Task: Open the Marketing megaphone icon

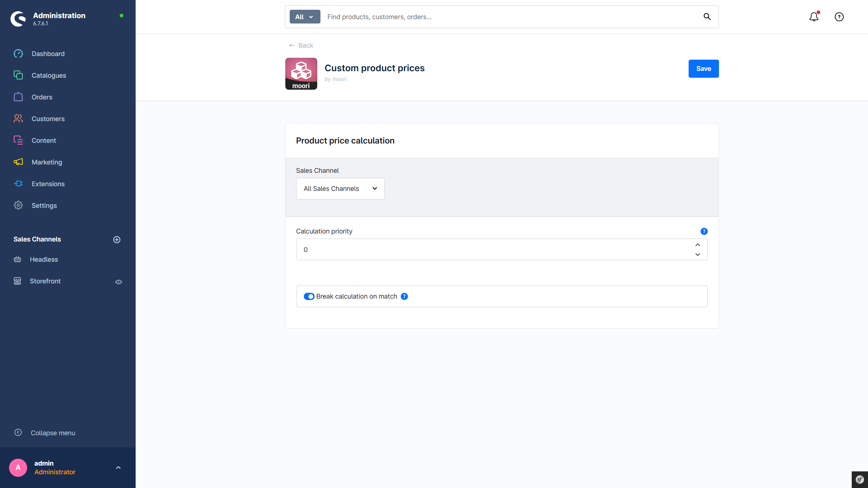Action: (x=18, y=162)
